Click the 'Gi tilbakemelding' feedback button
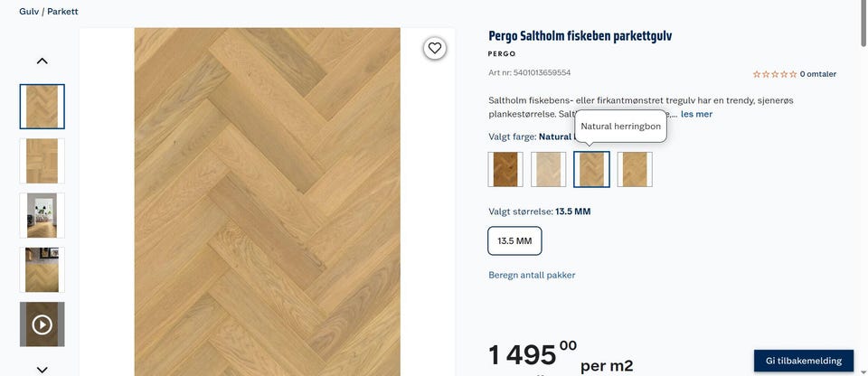868x376 pixels. point(803,361)
